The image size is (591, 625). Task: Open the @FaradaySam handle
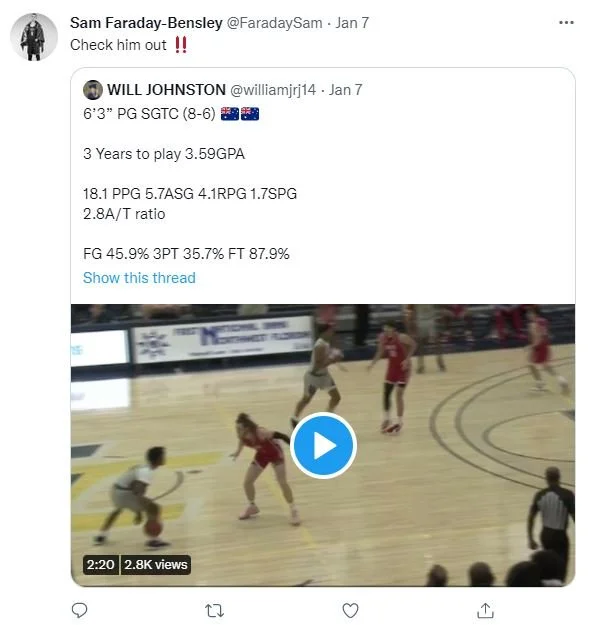[275, 23]
